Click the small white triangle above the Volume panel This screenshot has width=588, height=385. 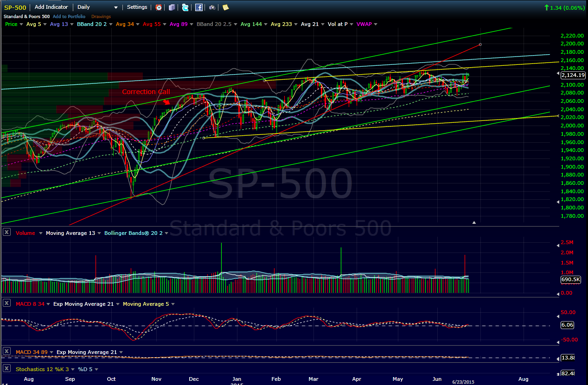coord(474,222)
